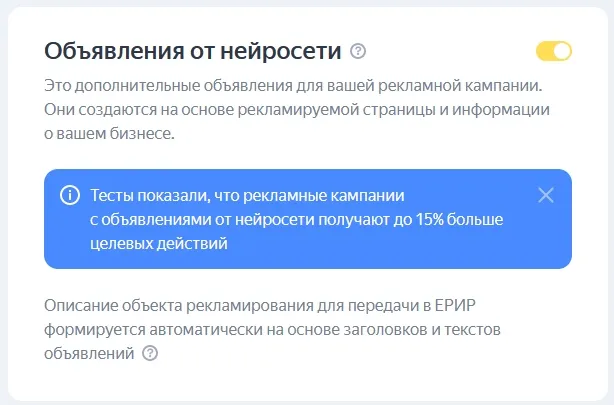Image resolution: width=614 pixels, height=405 pixels.
Task: Open help icon beside Объявления от нейросети heading
Action: 358,51
